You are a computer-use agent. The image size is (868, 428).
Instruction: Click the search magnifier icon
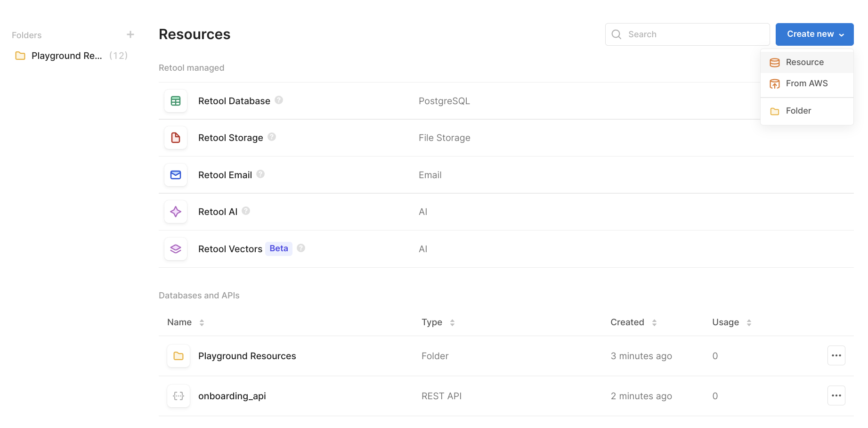pyautogui.click(x=616, y=34)
